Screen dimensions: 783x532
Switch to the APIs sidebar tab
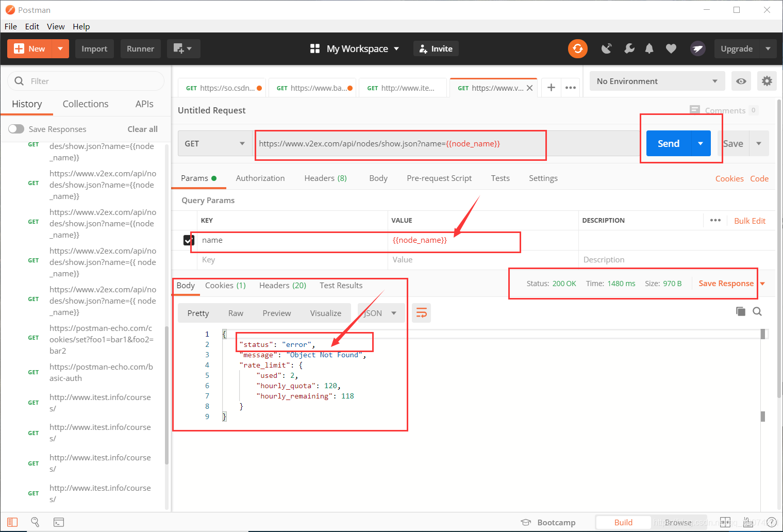point(144,104)
